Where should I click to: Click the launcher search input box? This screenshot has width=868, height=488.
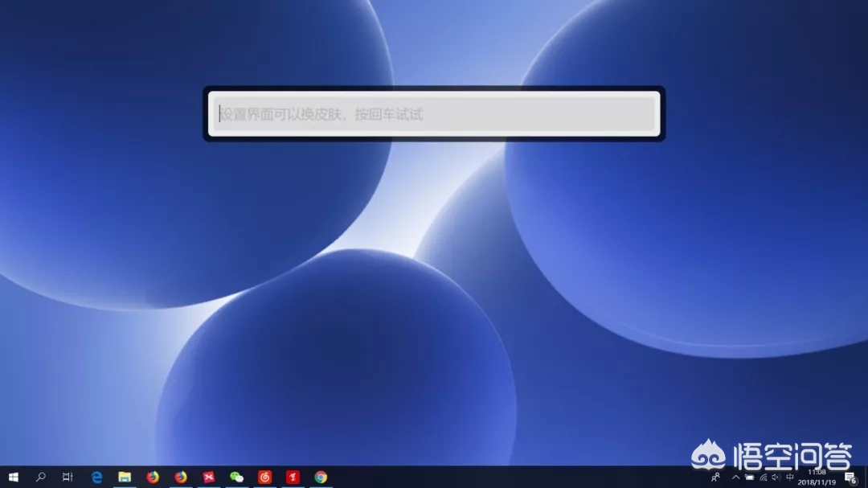pyautogui.click(x=434, y=114)
